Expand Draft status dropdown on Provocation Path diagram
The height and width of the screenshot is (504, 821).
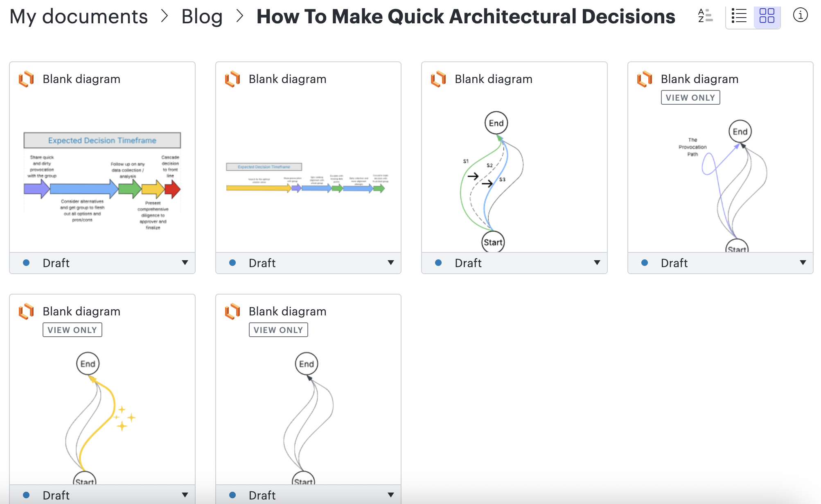pos(803,263)
